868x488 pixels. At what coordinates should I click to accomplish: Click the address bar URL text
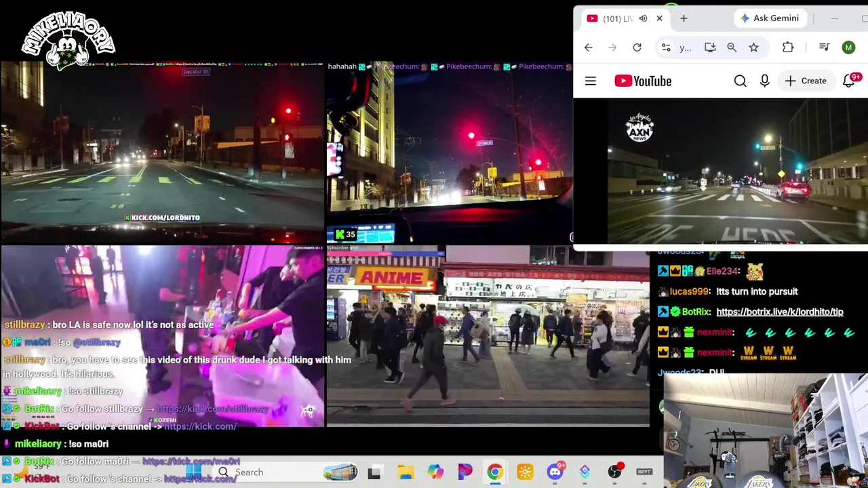click(x=686, y=48)
